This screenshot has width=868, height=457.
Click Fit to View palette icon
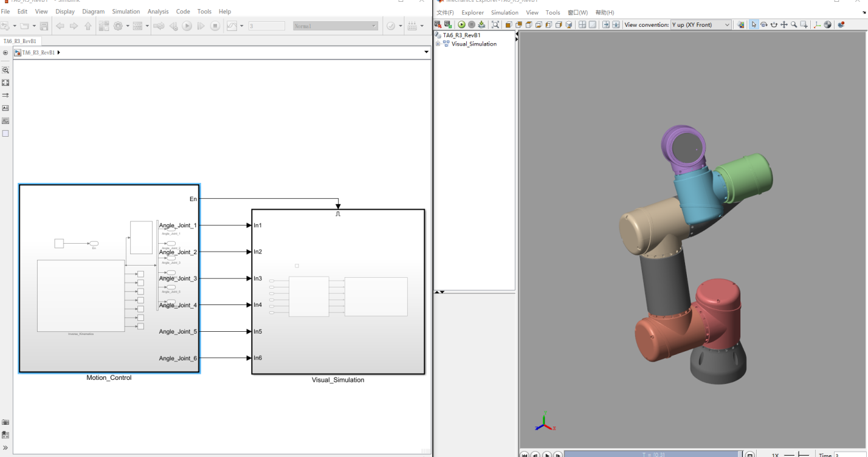click(x=5, y=83)
